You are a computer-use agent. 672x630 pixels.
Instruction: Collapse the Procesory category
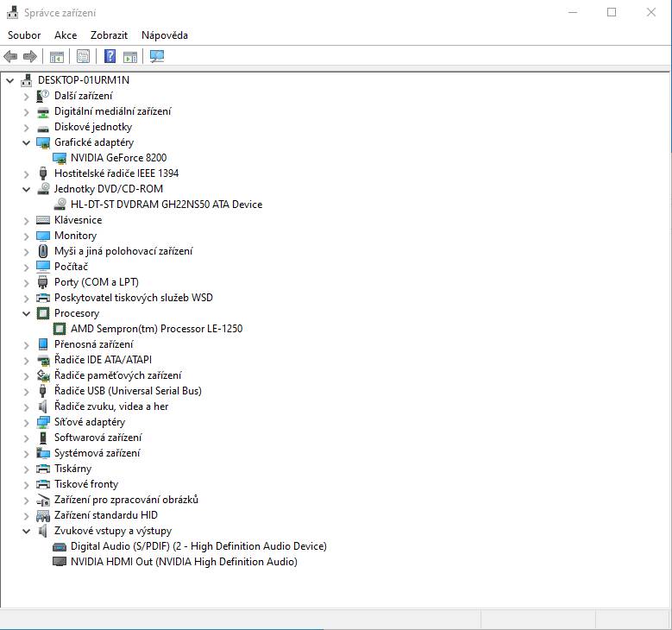27,313
